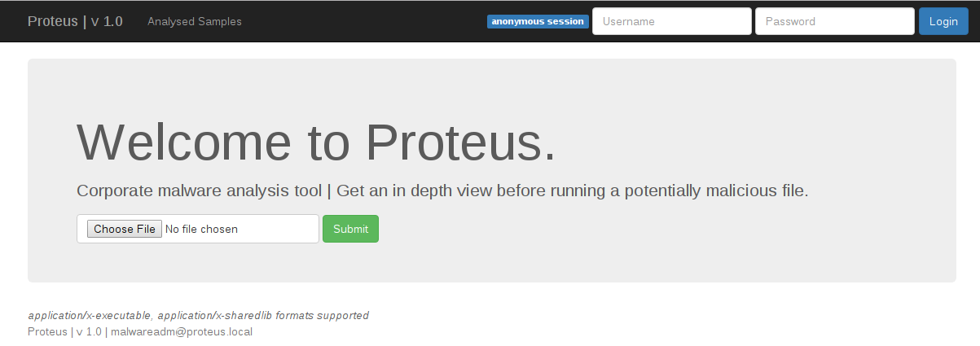Open the Analysed Samples page

click(x=195, y=21)
